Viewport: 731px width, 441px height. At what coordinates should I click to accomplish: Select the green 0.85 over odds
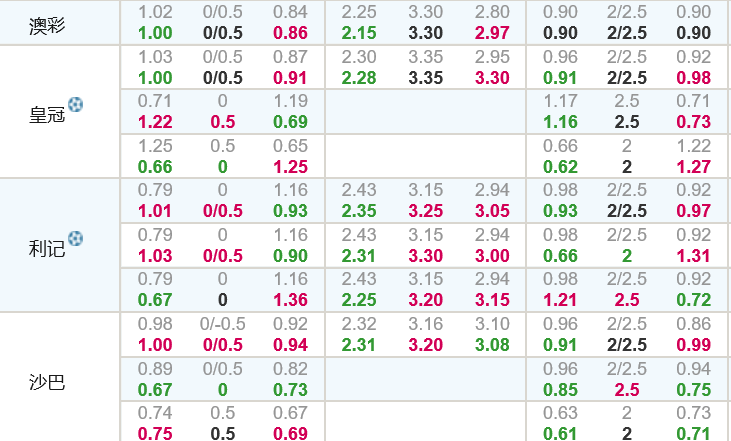[x=560, y=389]
